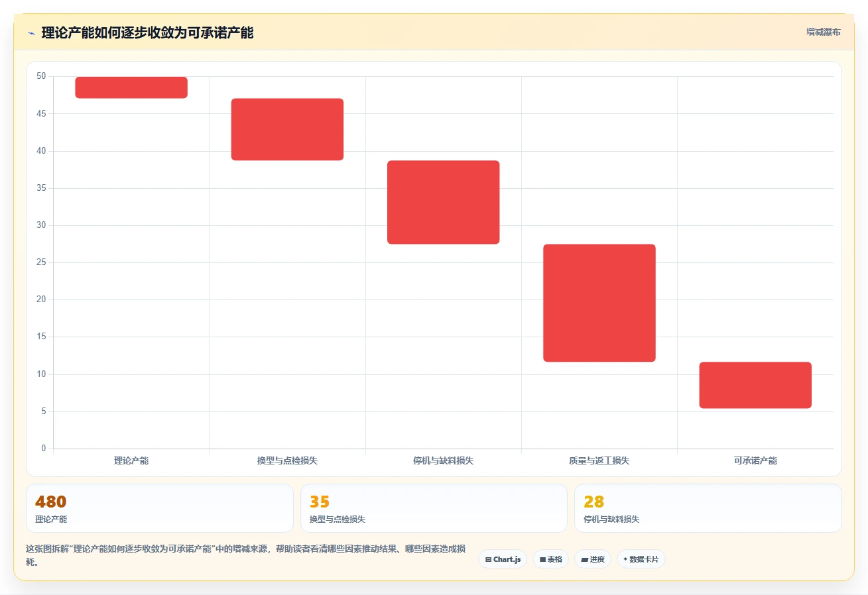Screen dimensions: 868x595
Task: Open the 480 理论产能 data card
Action: point(160,508)
